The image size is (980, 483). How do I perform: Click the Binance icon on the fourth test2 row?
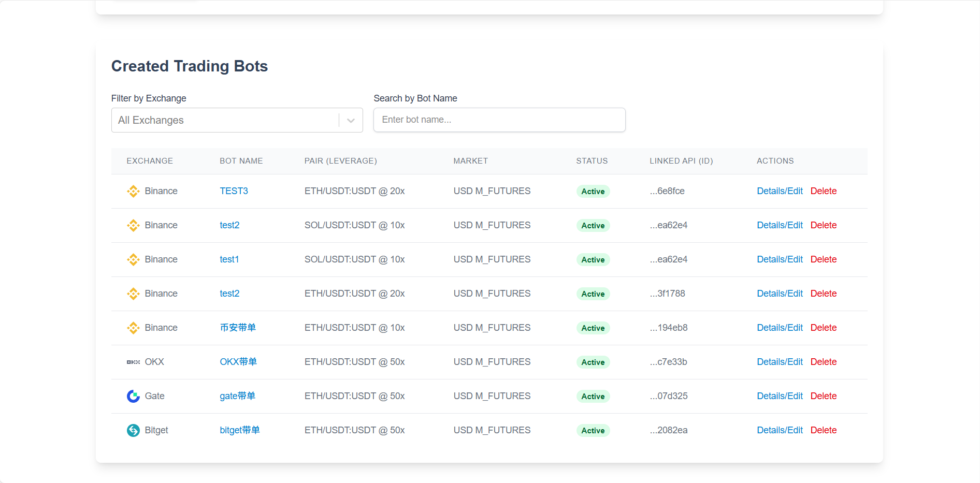pos(133,294)
